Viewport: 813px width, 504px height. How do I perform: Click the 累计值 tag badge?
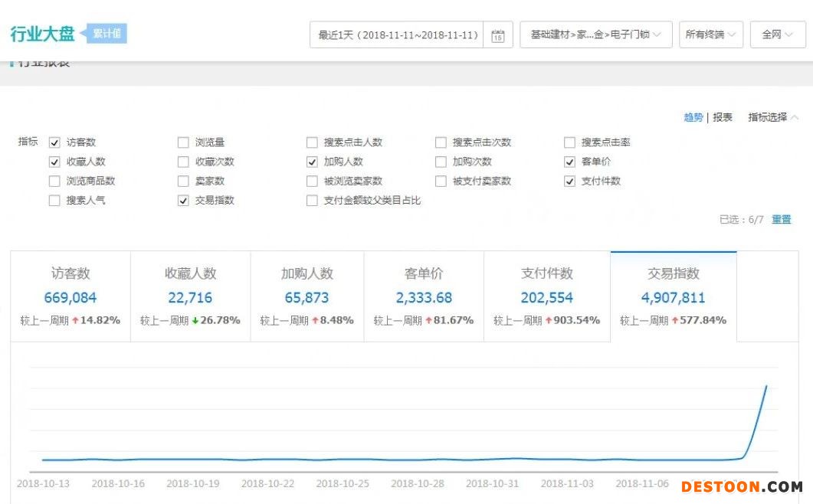tap(106, 34)
